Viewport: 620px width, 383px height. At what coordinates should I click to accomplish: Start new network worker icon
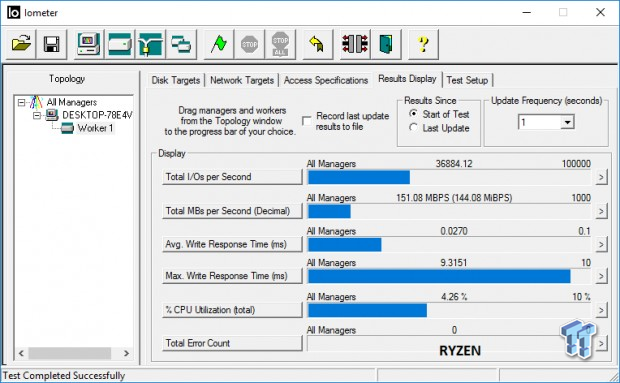tap(151, 44)
